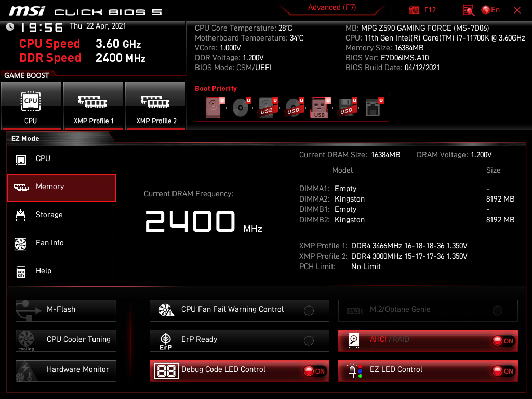Launch M-Flash utility
The image size is (532, 399).
(66, 311)
